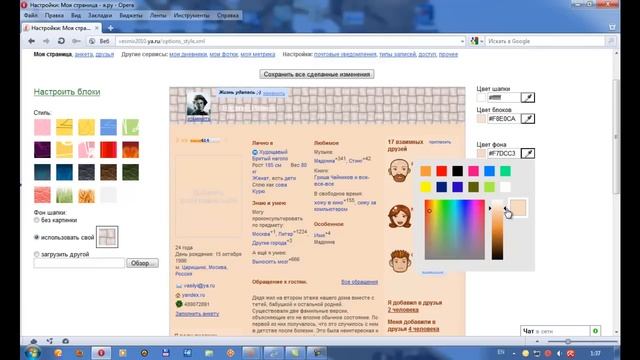The height and width of the screenshot is (360, 640).
Task: Click the 'Искать в Google' search field
Action: [545, 41]
